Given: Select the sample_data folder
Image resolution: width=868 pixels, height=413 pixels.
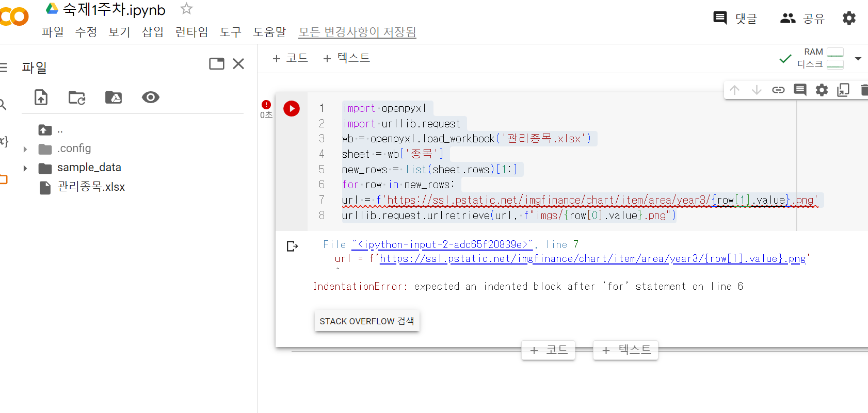Looking at the screenshot, I should coord(89,168).
